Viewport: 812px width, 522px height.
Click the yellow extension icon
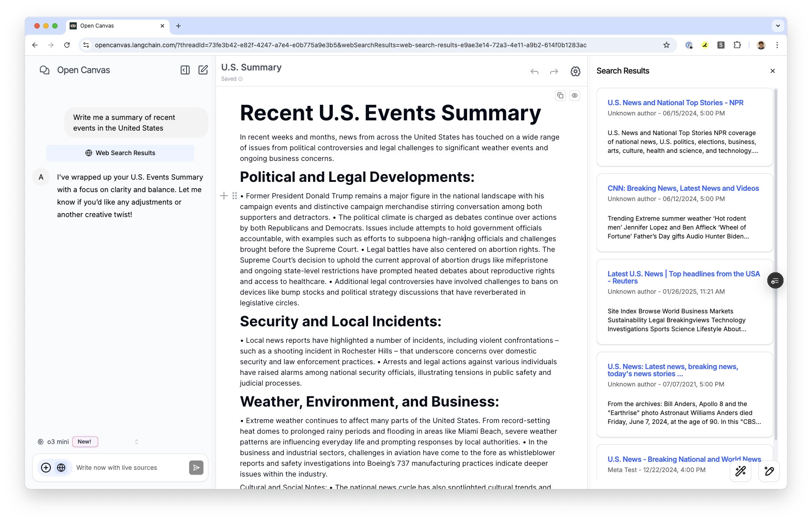tap(705, 45)
